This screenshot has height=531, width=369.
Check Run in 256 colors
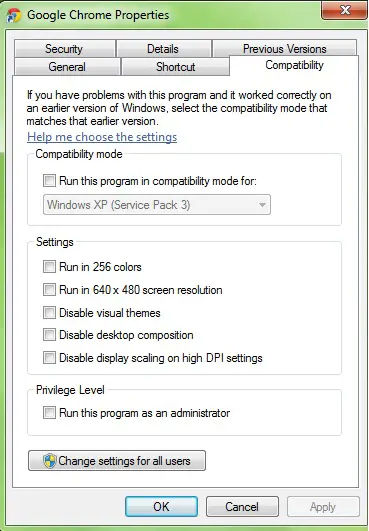(49, 267)
